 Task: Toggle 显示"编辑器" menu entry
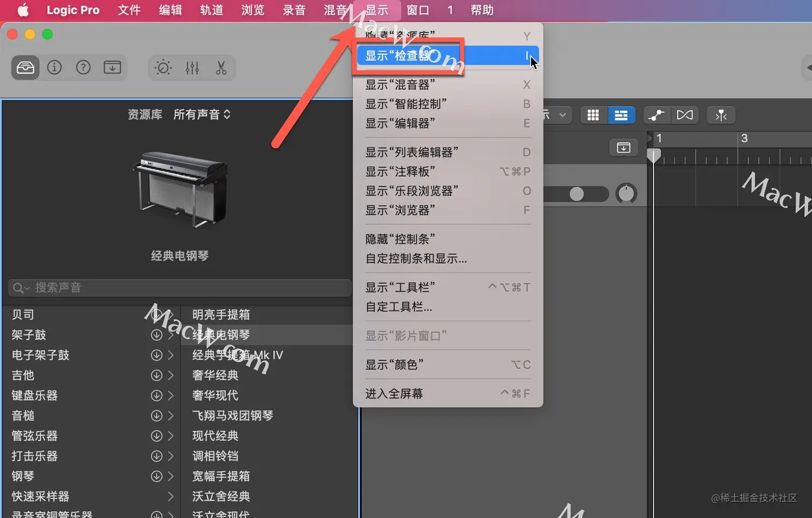[x=447, y=124]
